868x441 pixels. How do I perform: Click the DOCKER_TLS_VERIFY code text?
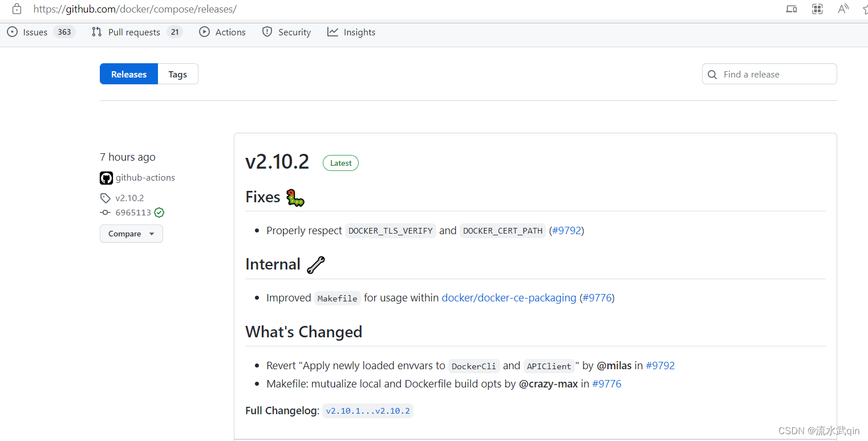[391, 231]
